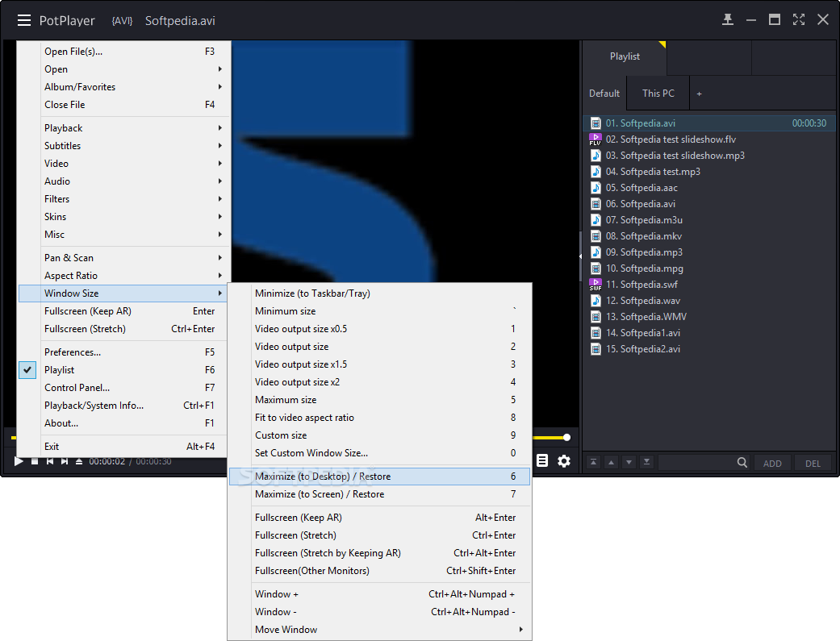The height and width of the screenshot is (641, 840).
Task: Select Open File(s)... menu entry
Action: point(124,52)
